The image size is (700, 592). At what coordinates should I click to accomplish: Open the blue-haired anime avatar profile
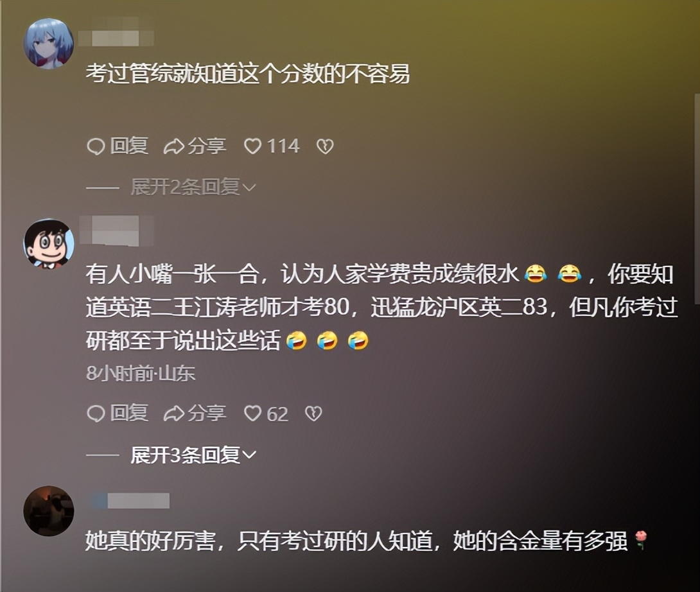(x=49, y=43)
